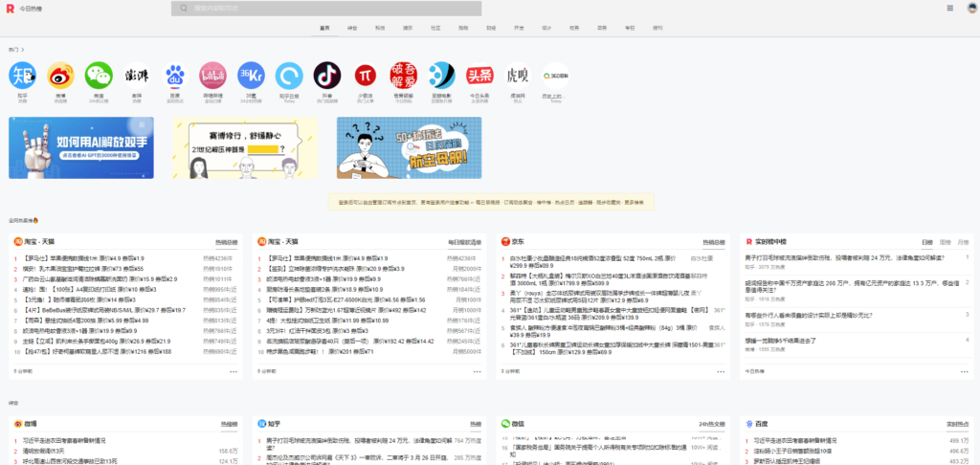Open the 豆瓣电影 icon
The width and height of the screenshot is (980, 465).
pyautogui.click(x=442, y=76)
